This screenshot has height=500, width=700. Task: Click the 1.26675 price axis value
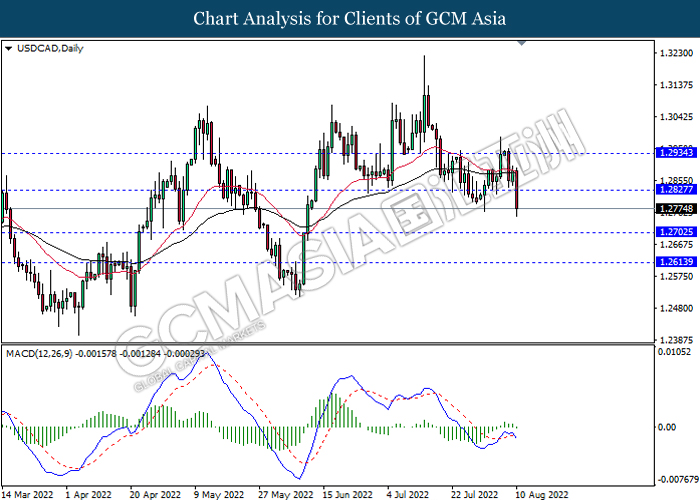click(x=676, y=245)
